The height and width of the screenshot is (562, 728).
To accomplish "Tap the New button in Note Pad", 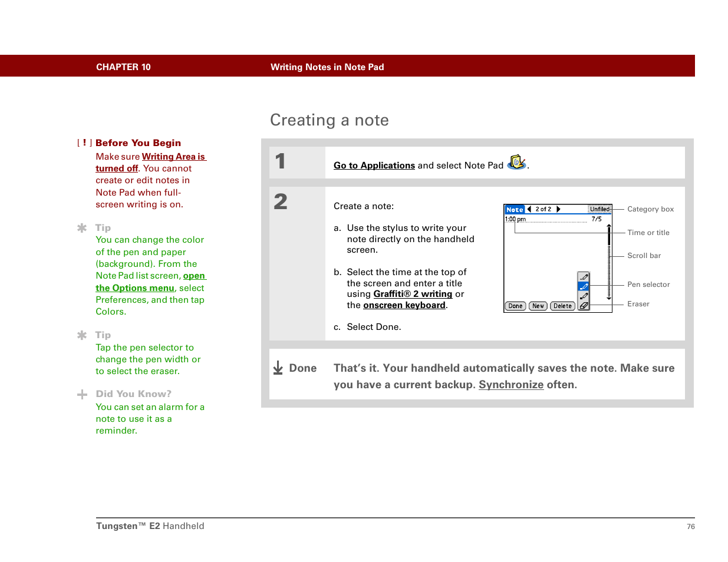I will tap(538, 306).
